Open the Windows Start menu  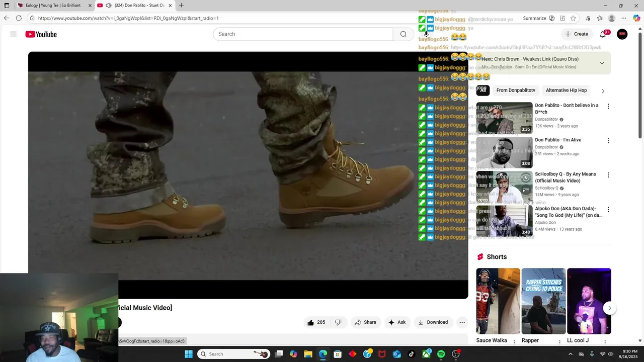[x=189, y=354]
